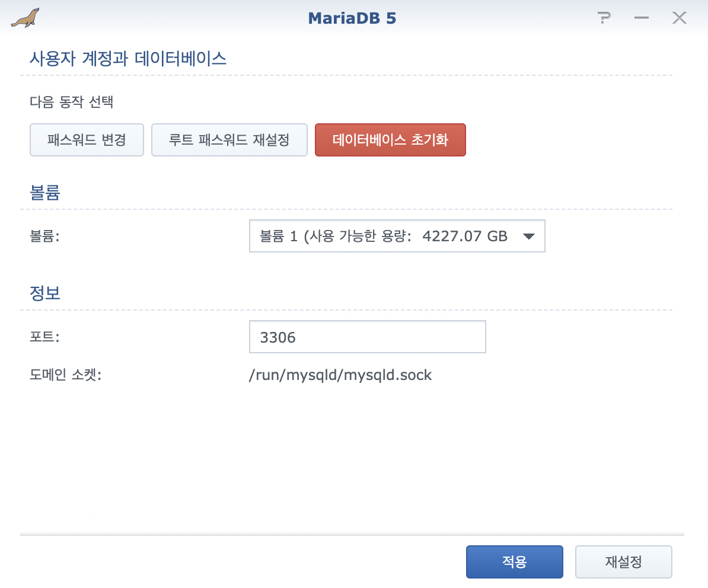Image resolution: width=708 pixels, height=588 pixels.
Task: Click the 루트 패스워드 재설정 button
Action: 229,140
